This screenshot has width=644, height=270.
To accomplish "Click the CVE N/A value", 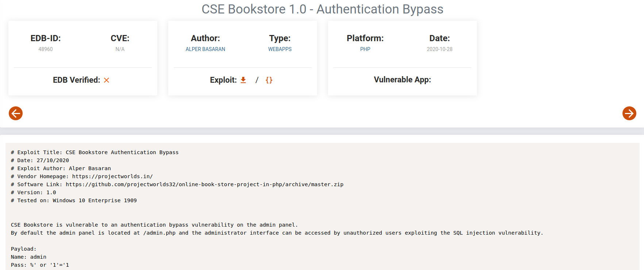I will (x=120, y=49).
